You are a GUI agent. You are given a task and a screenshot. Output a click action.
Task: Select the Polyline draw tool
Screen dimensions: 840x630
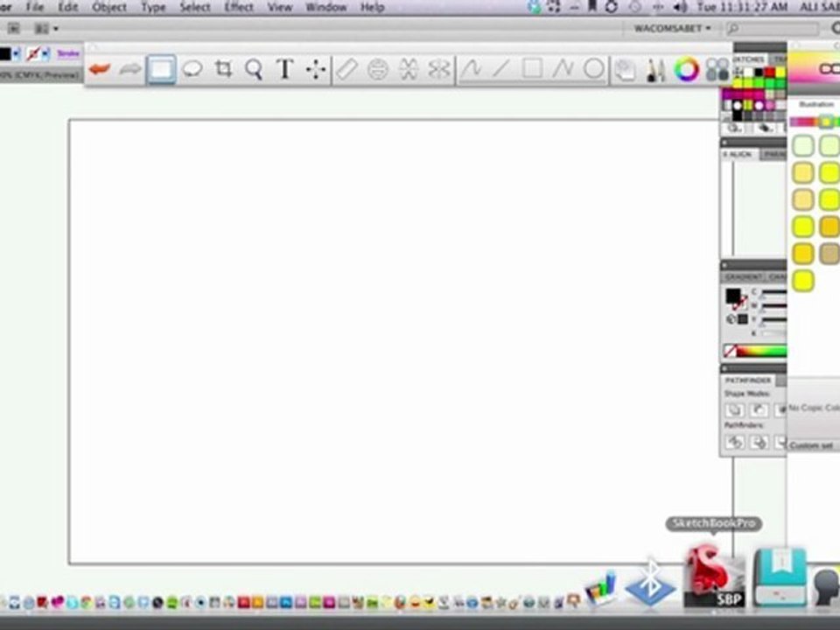[x=563, y=69]
